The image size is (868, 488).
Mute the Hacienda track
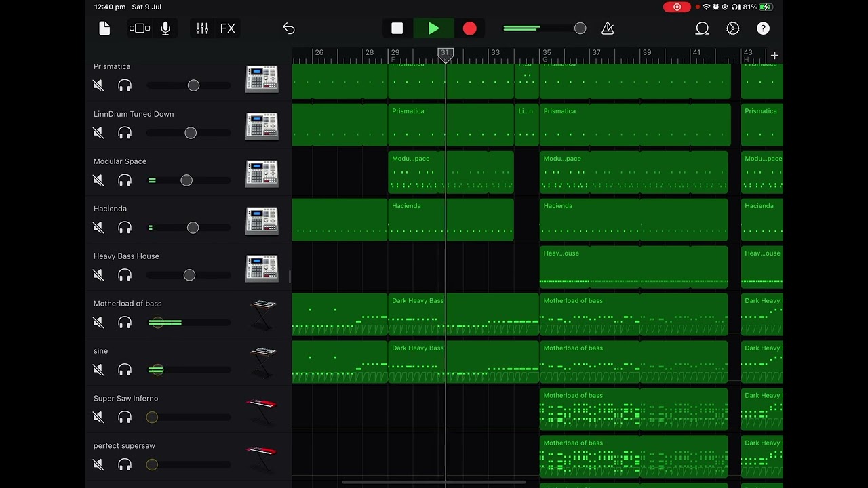pyautogui.click(x=99, y=228)
